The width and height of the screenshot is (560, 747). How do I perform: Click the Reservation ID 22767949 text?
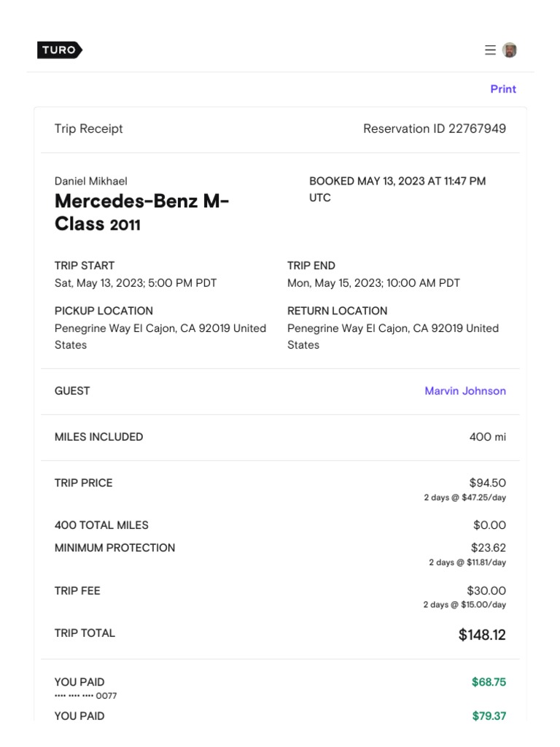pyautogui.click(x=435, y=129)
